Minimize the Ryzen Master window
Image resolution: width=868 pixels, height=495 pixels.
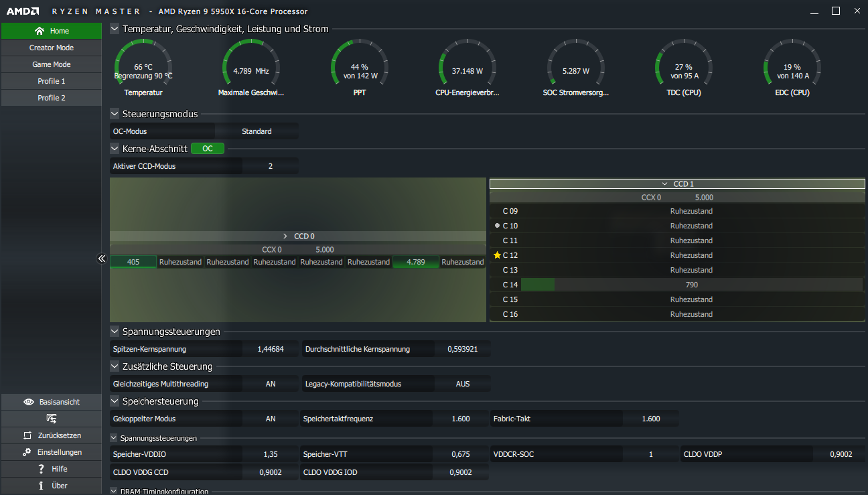click(814, 11)
